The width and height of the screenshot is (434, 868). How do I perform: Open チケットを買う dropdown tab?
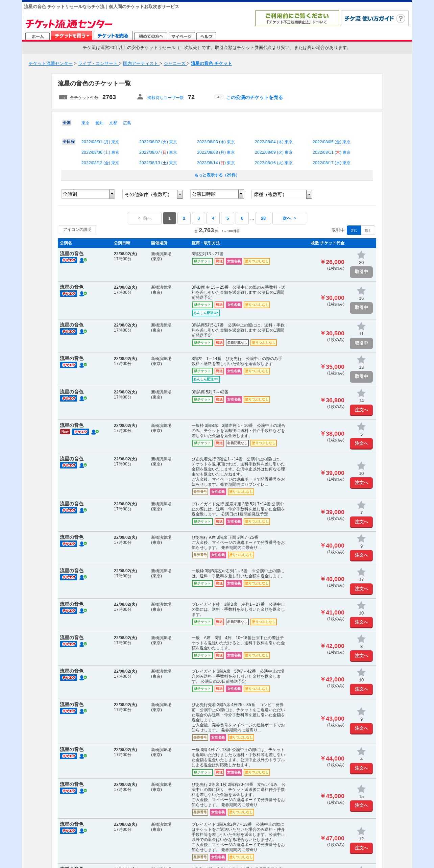point(72,35)
